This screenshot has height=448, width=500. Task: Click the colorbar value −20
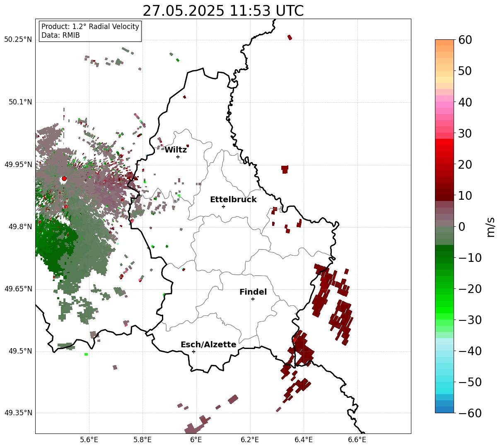[470, 288]
